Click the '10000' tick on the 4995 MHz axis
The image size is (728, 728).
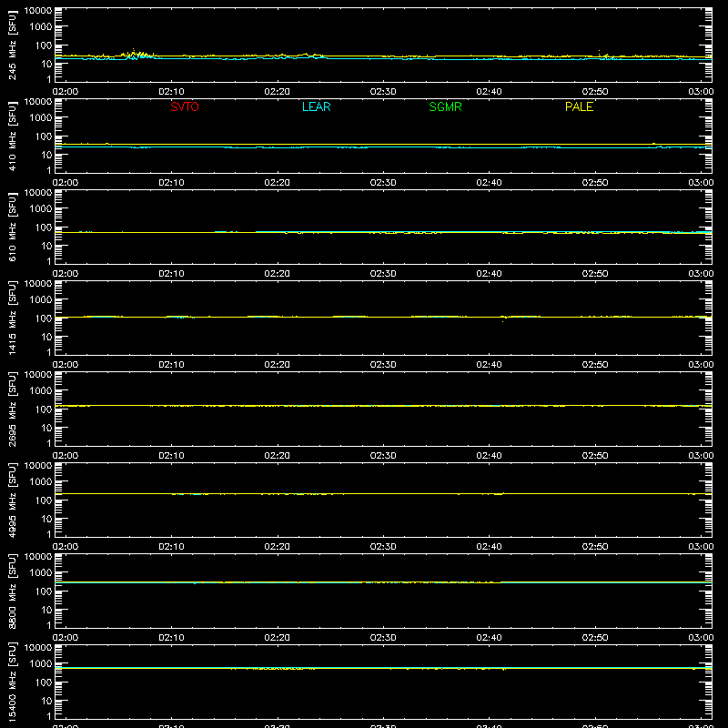coord(38,466)
